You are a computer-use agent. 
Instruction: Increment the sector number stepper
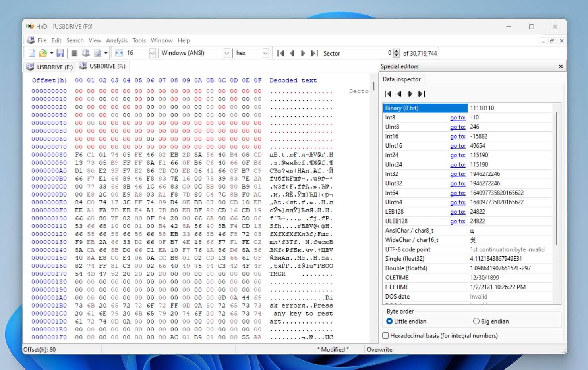pyautogui.click(x=396, y=51)
